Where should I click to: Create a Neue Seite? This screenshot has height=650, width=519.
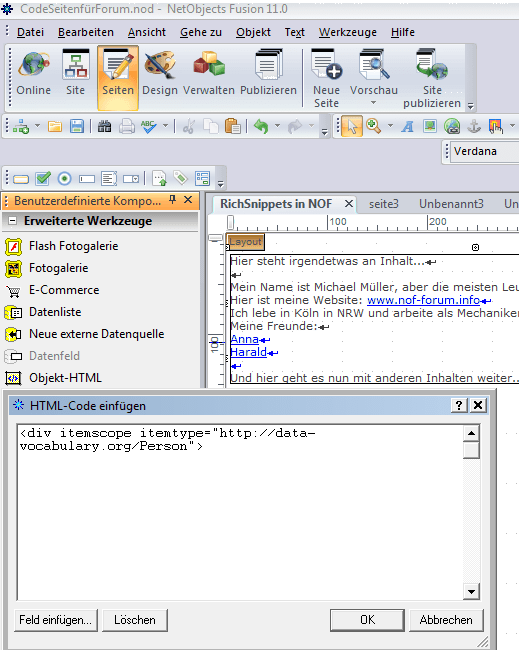[x=326, y=79]
